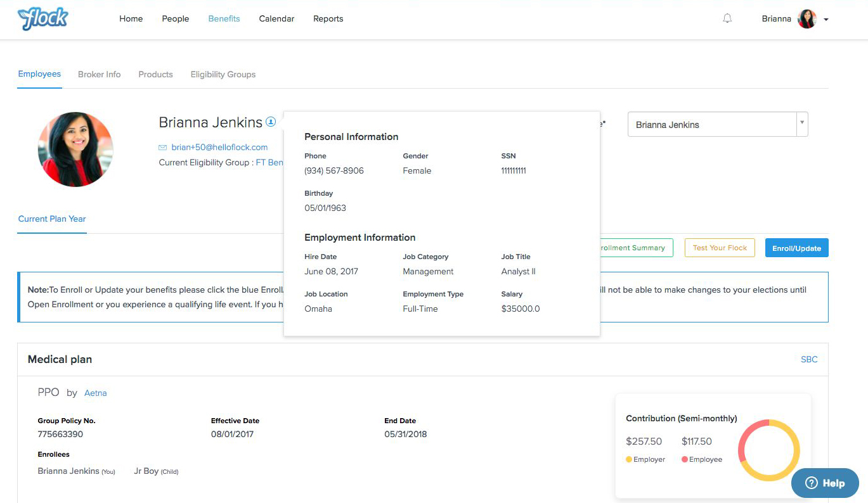868x503 pixels.
Task: Switch to the Eligibility Groups tab
Action: click(x=223, y=75)
